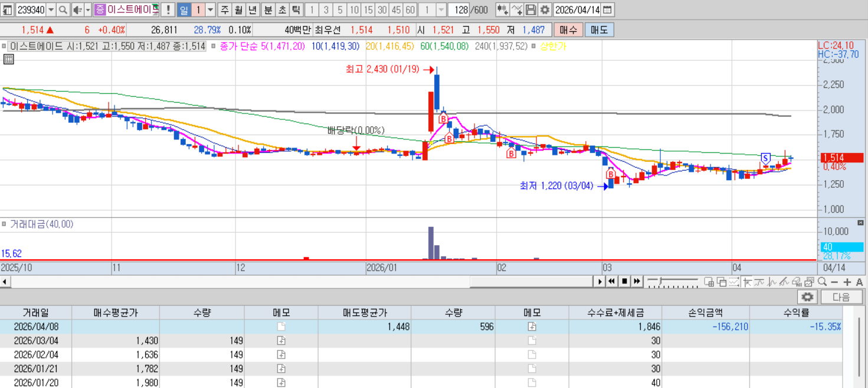Switch chart to 분 minute period
Screen dimensions: 868x388
pyautogui.click(x=268, y=9)
